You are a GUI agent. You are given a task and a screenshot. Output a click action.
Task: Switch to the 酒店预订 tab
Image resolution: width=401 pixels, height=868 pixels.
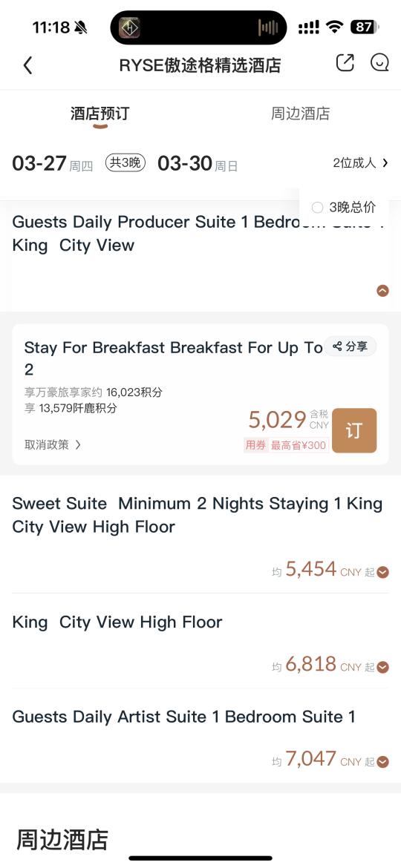[100, 114]
